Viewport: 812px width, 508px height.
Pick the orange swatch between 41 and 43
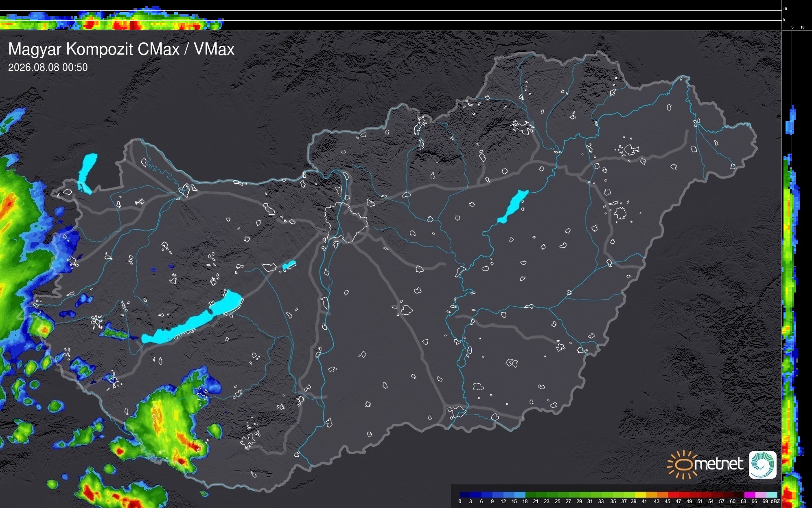tap(652, 495)
